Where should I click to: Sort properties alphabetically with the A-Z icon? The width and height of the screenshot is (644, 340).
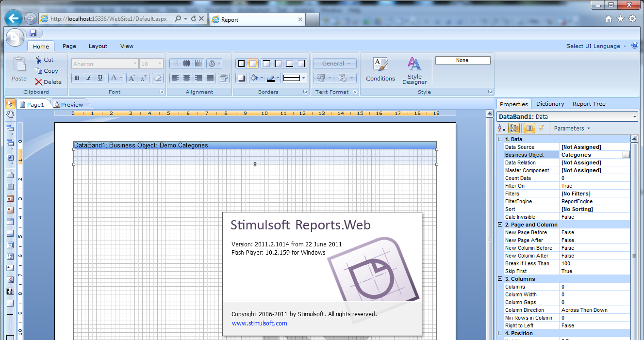pos(502,128)
